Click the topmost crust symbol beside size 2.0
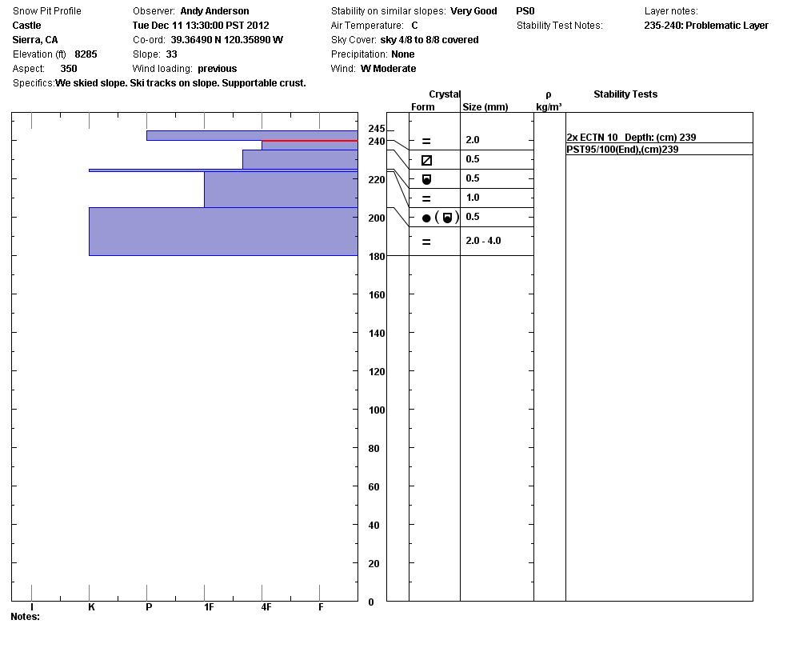 click(426, 141)
